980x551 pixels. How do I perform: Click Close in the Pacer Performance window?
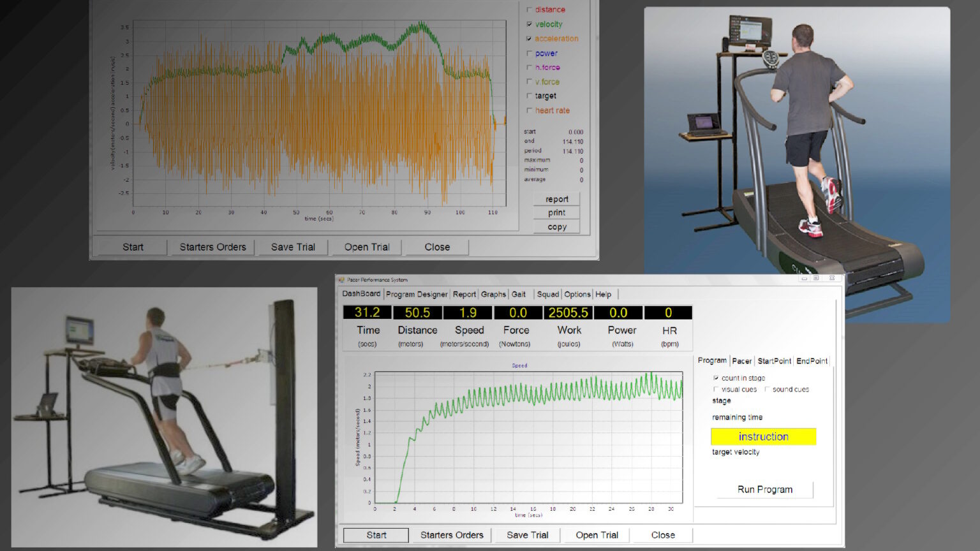click(x=663, y=535)
